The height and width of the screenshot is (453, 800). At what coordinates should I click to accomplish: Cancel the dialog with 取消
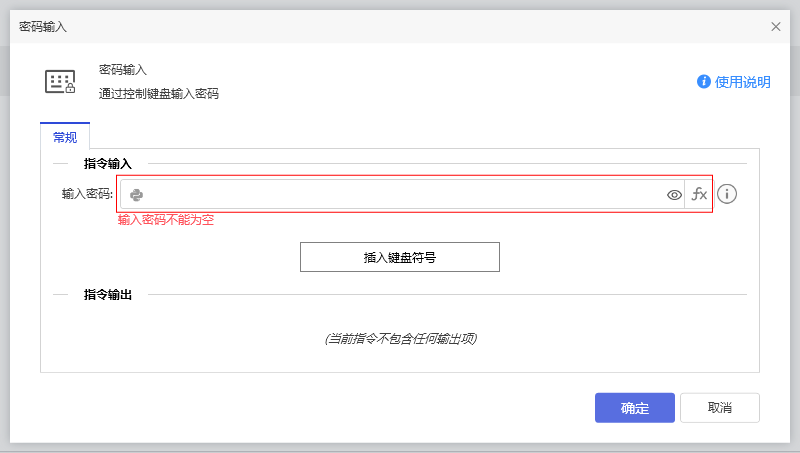(x=719, y=408)
